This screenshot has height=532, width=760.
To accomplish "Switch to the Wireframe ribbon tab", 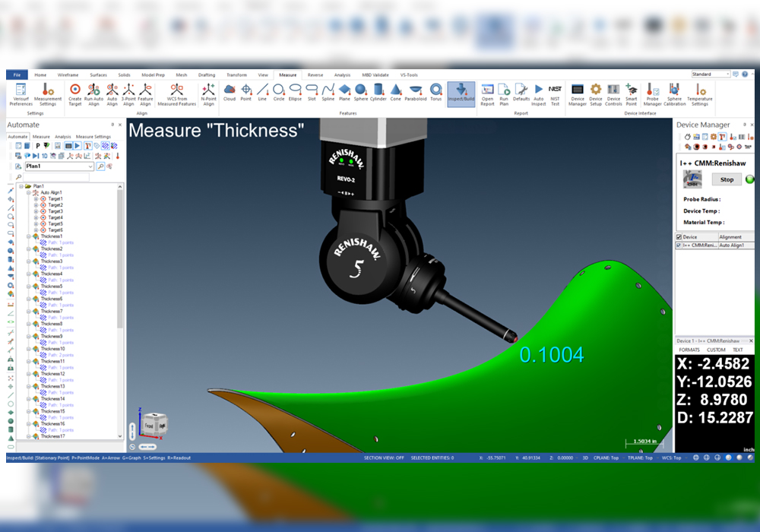I will pyautogui.click(x=68, y=74).
